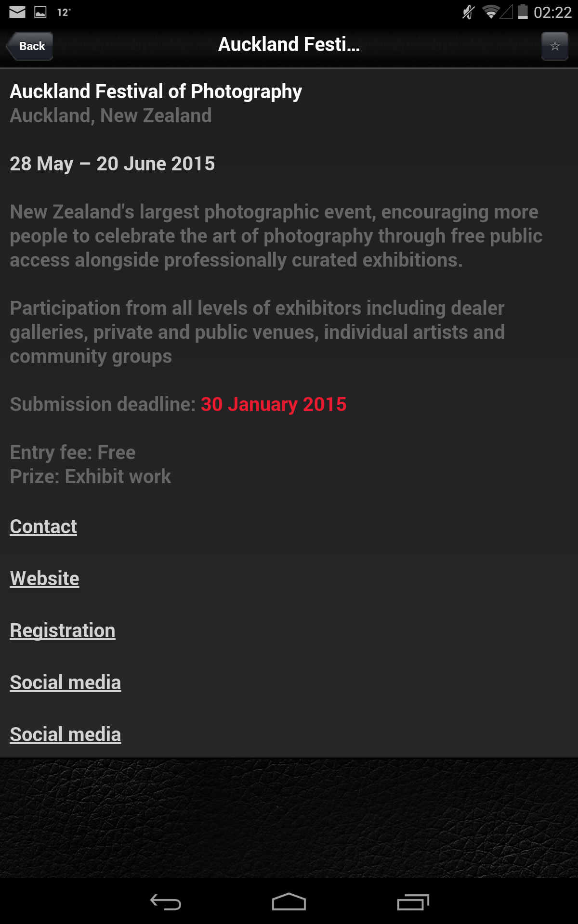
Task: Tap the Back button
Action: tap(30, 46)
